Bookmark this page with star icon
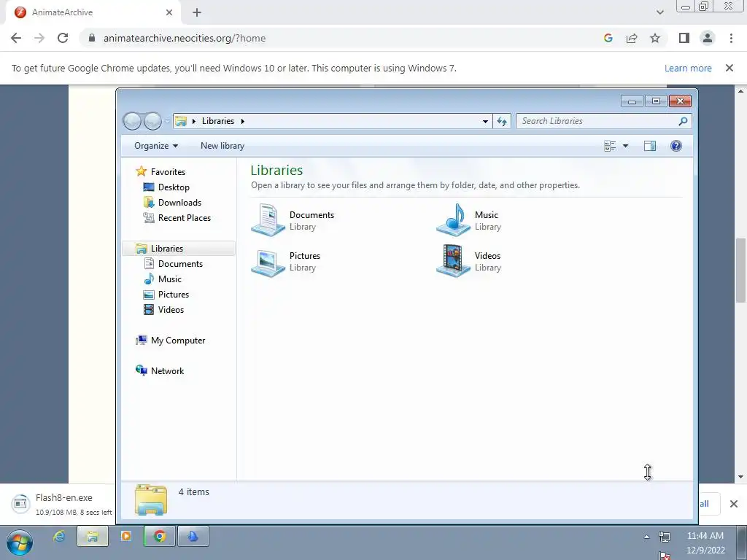The width and height of the screenshot is (747, 560). point(655,38)
